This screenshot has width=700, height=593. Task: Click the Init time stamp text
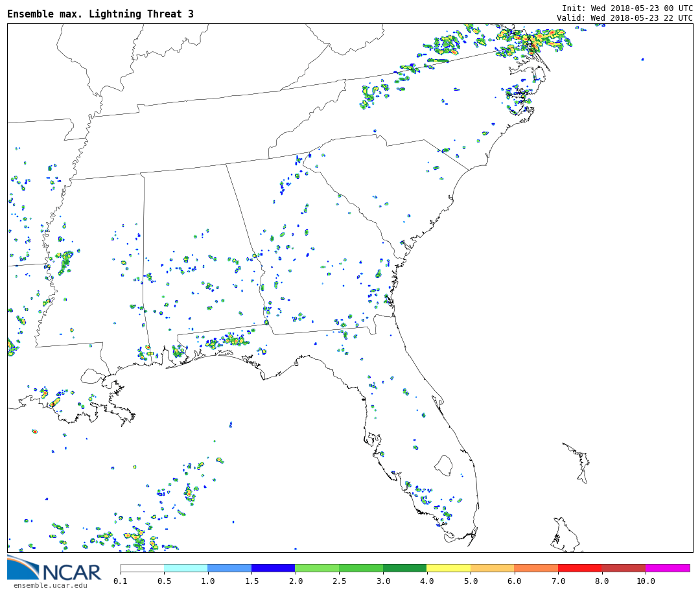[627, 8]
